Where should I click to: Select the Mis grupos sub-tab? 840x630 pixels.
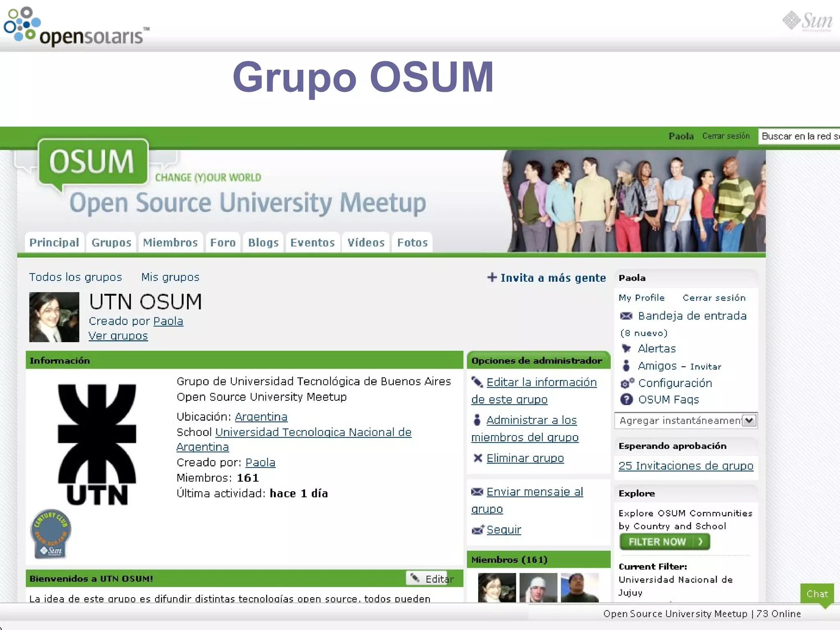click(x=170, y=277)
